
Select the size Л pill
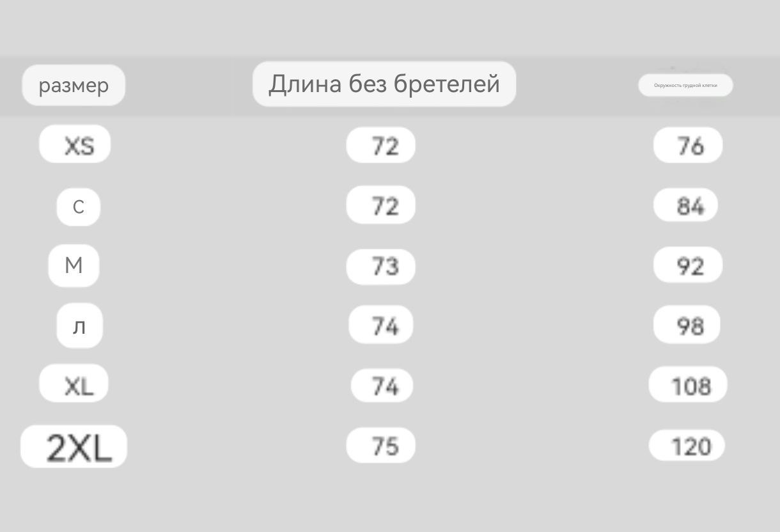pos(79,326)
